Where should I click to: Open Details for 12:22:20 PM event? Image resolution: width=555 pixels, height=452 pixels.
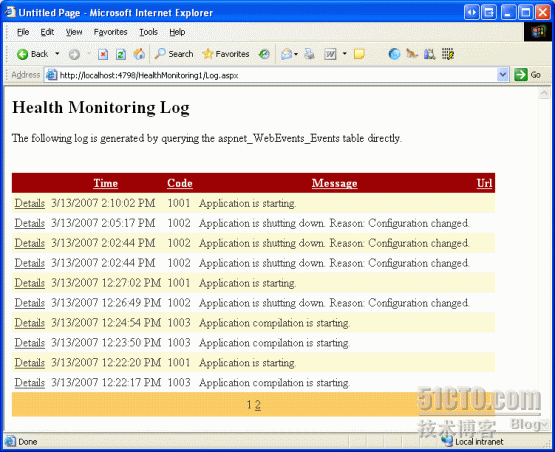(x=30, y=363)
